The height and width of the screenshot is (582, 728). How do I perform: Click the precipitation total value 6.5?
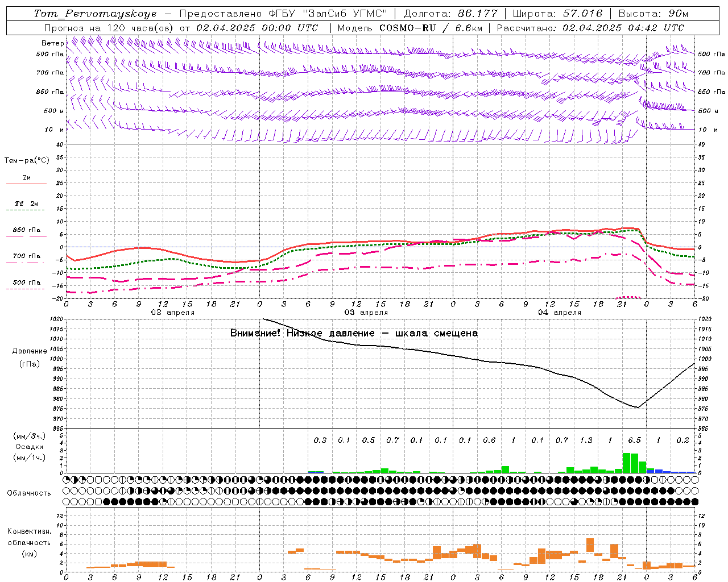[634, 440]
